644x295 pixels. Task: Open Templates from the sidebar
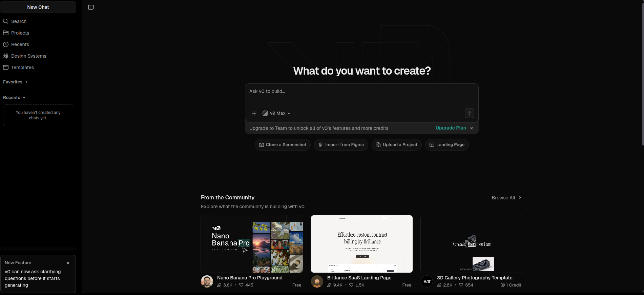pos(22,67)
